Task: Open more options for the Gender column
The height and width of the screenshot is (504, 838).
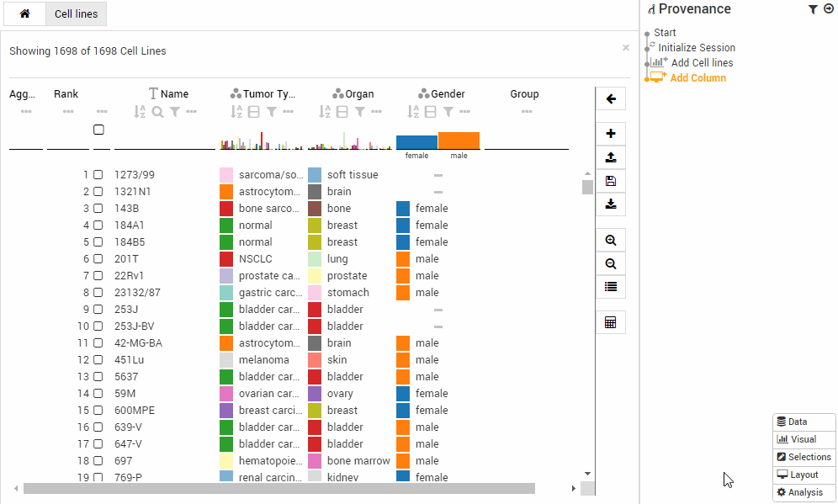Action: 465,110
